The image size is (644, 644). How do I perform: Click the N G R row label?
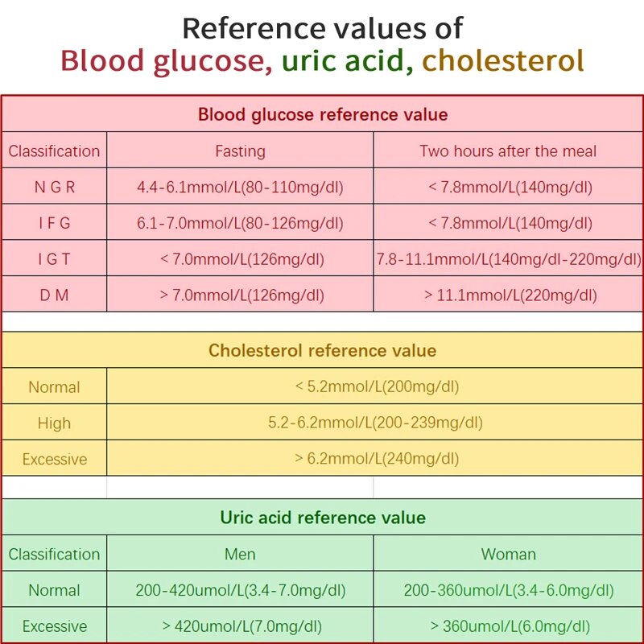(x=54, y=188)
